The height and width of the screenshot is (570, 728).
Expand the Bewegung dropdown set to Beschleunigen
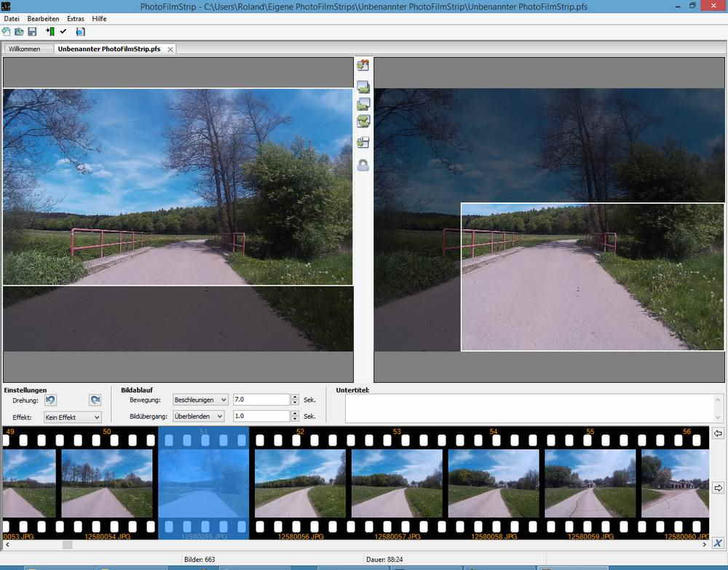tap(200, 400)
